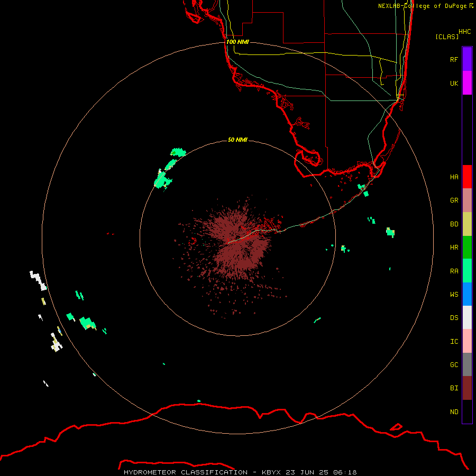
Task: Click the GR legend color swatch
Action: coord(467,200)
